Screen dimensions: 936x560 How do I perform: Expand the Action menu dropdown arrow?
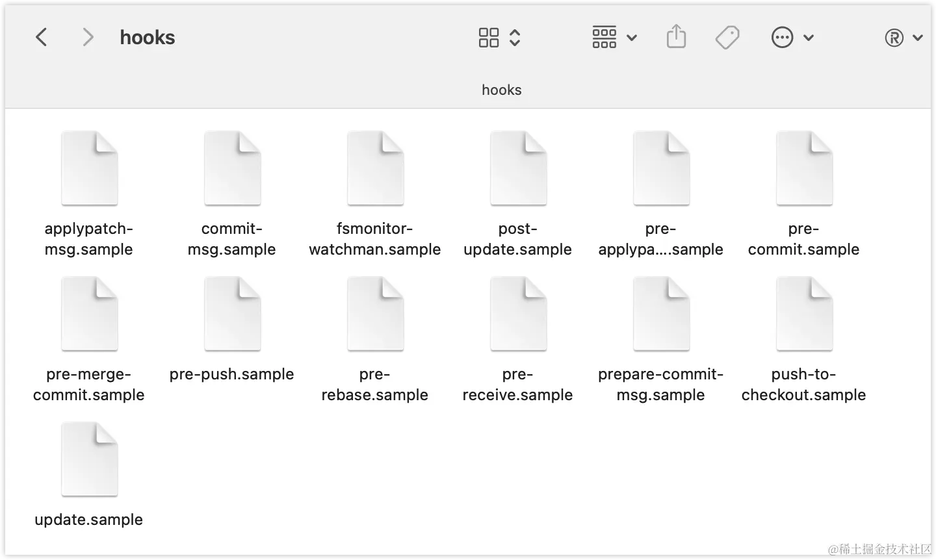click(x=809, y=38)
